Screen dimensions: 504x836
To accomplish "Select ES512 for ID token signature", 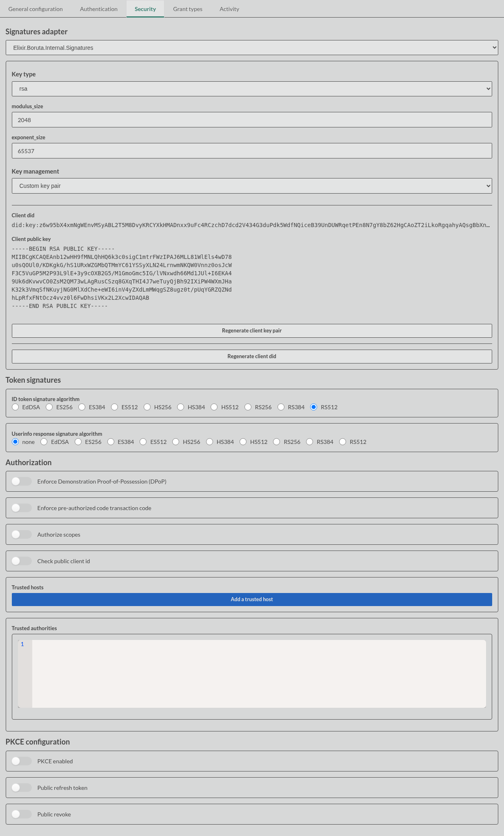I will pos(115,407).
